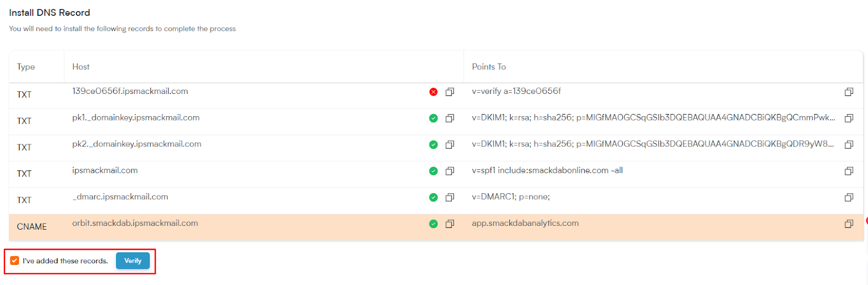Copy the _dmarc.ipsmackmail.com host

450,197
